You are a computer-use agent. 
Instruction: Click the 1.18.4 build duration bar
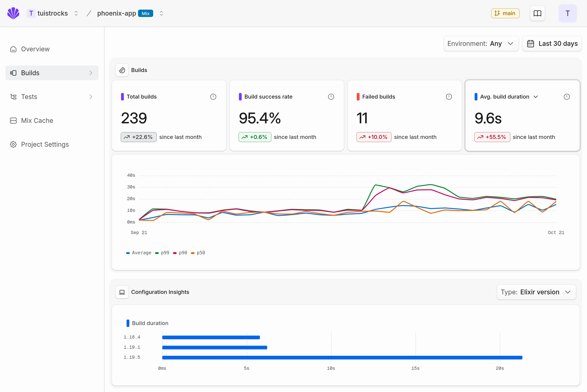coord(211,337)
